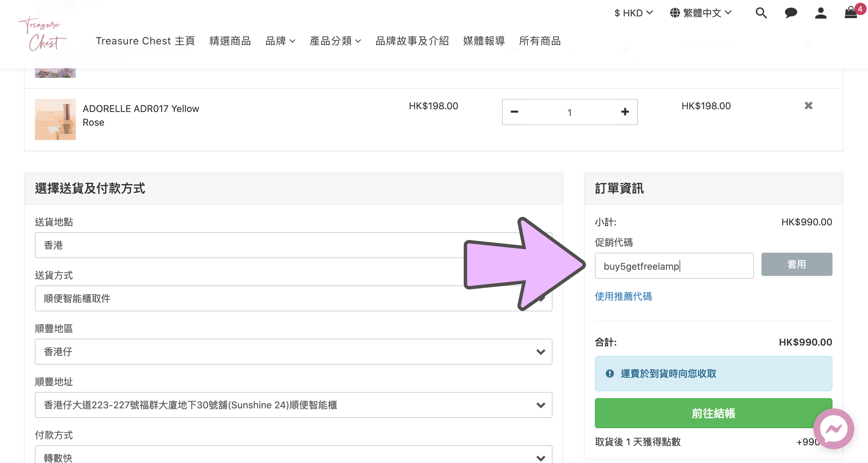Image resolution: width=868 pixels, height=463 pixels.
Task: Open the Messenger chat bubble widget
Action: pos(834,429)
